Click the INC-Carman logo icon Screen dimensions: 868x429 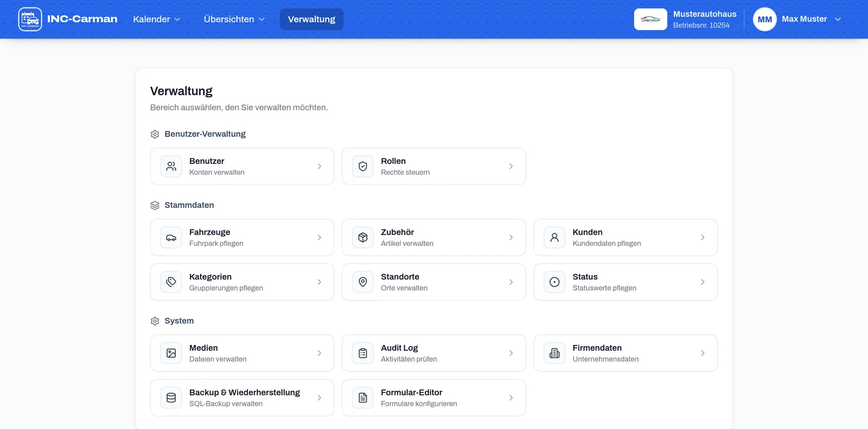click(x=30, y=19)
